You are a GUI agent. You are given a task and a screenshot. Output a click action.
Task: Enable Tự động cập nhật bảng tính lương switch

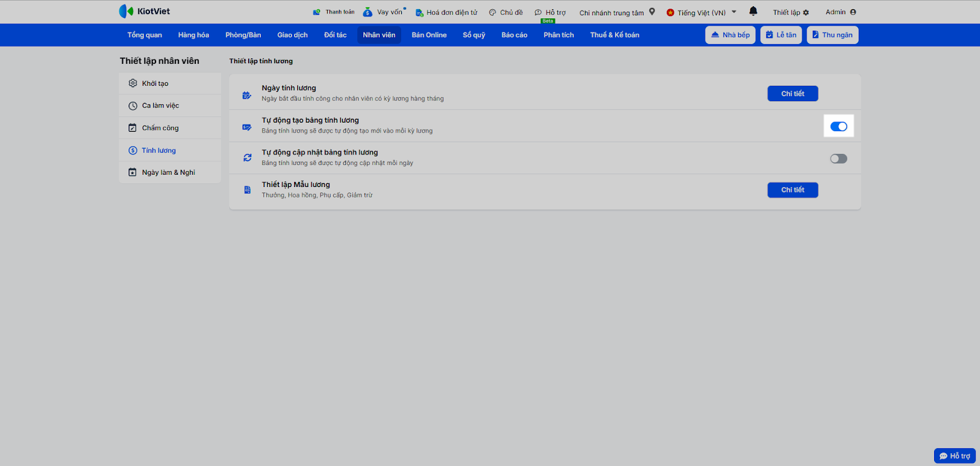click(x=839, y=159)
